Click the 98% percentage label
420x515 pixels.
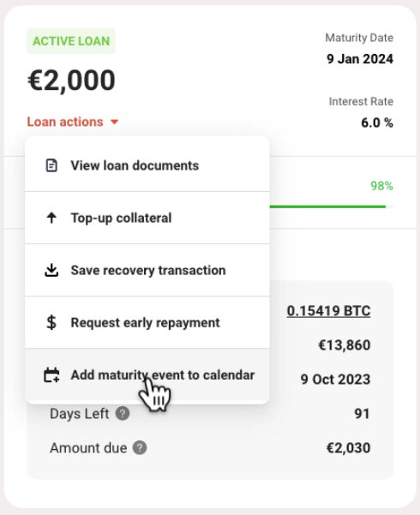click(x=382, y=186)
